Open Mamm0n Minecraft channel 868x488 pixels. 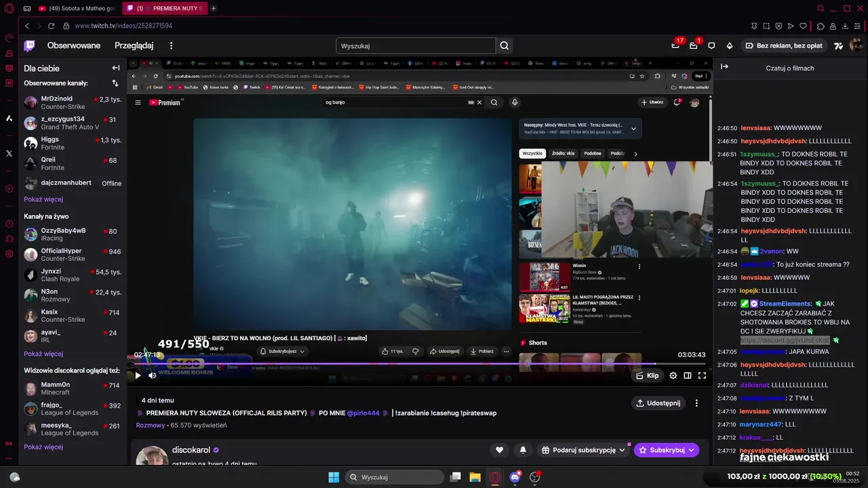pyautogui.click(x=73, y=388)
